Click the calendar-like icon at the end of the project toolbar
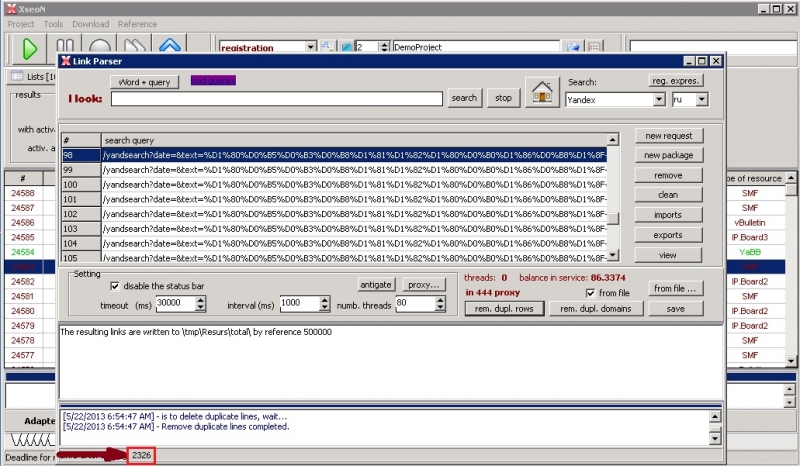 pos(594,47)
